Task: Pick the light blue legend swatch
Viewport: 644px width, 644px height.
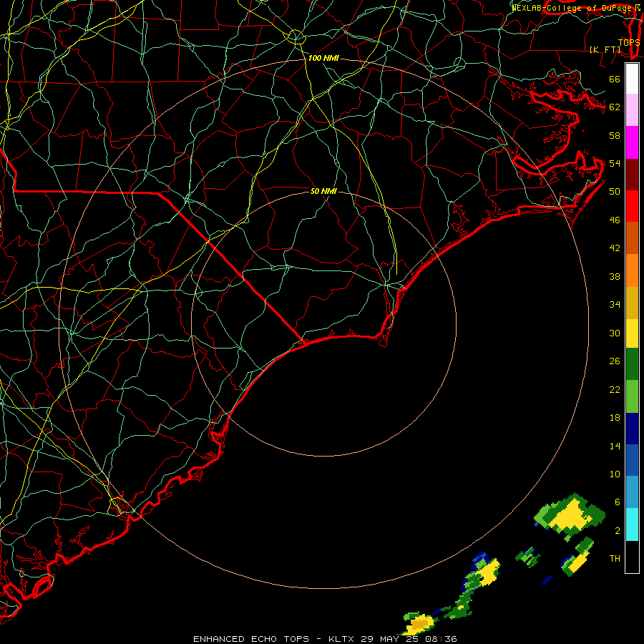Action: [632, 492]
